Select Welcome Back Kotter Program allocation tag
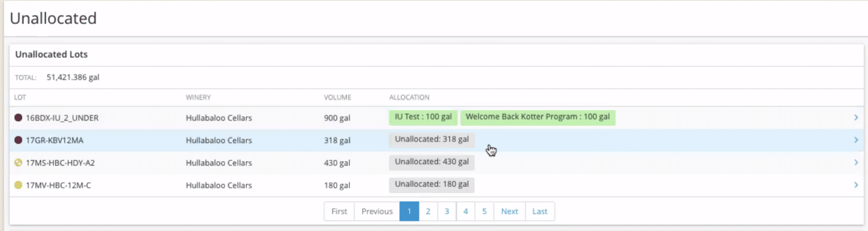The height and width of the screenshot is (231, 868). coord(537,117)
